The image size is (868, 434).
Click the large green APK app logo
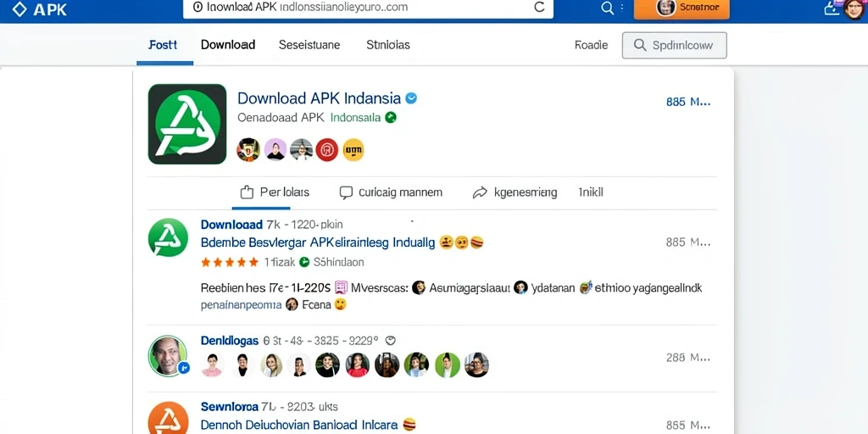tap(187, 124)
